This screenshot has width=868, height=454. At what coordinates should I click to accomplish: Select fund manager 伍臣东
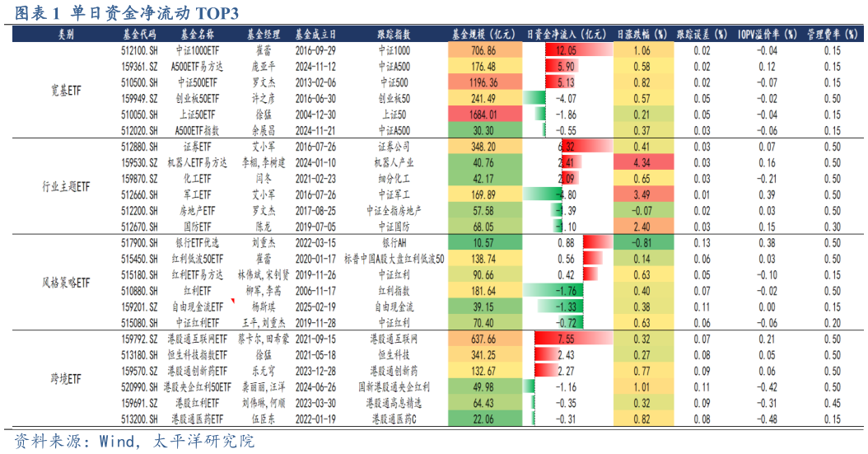pos(264,419)
